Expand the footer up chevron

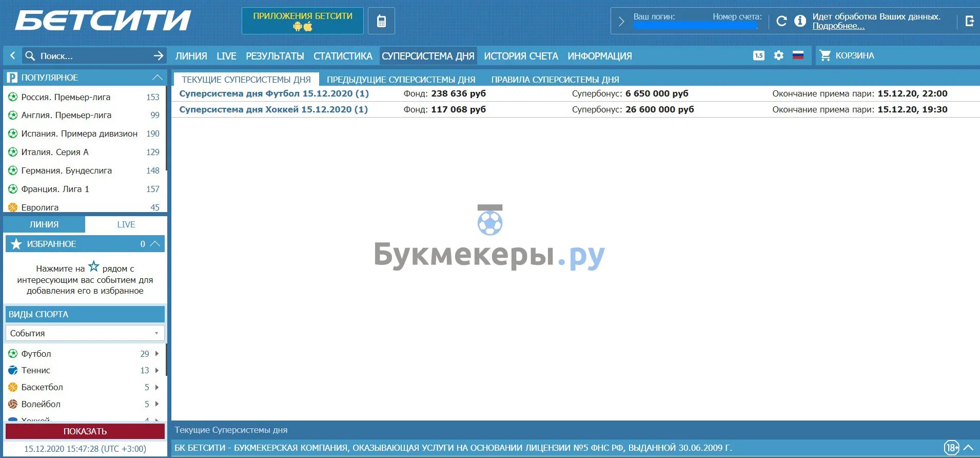tap(968, 448)
